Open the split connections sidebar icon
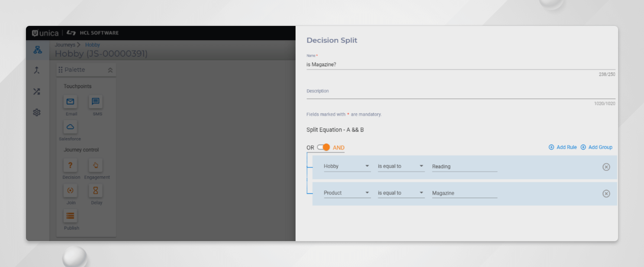This screenshot has height=267, width=644. pyautogui.click(x=37, y=91)
